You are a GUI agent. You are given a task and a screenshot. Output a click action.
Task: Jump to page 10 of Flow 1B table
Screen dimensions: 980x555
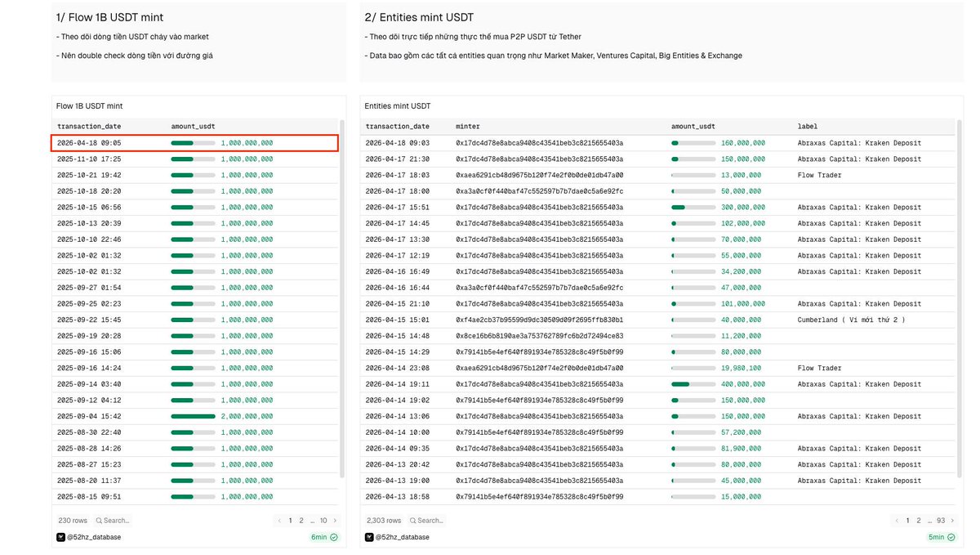323,521
